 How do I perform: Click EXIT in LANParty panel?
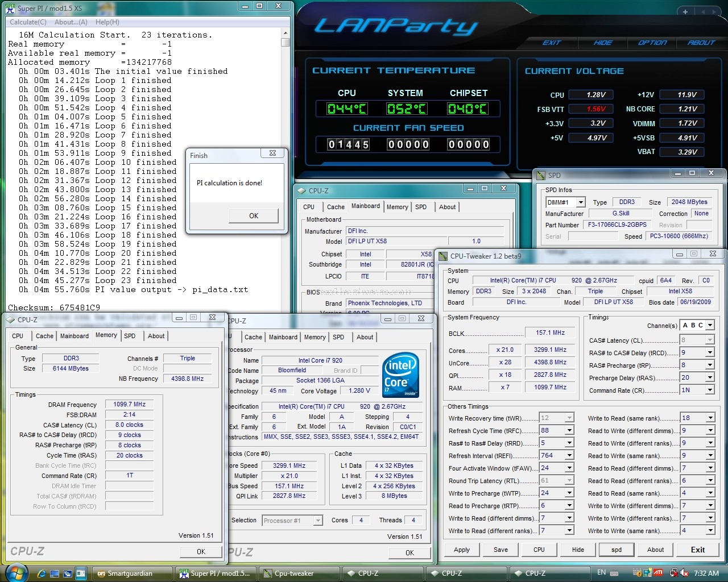551,43
